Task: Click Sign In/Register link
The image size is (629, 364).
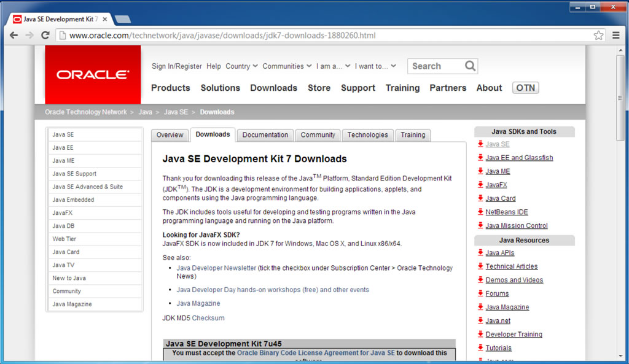Action: click(x=176, y=66)
